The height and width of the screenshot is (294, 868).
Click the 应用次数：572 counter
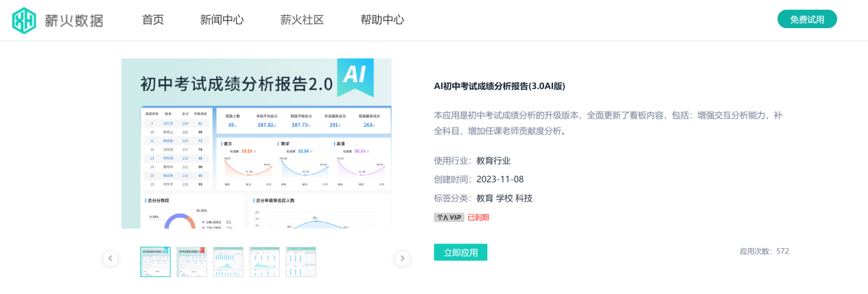[x=764, y=252]
